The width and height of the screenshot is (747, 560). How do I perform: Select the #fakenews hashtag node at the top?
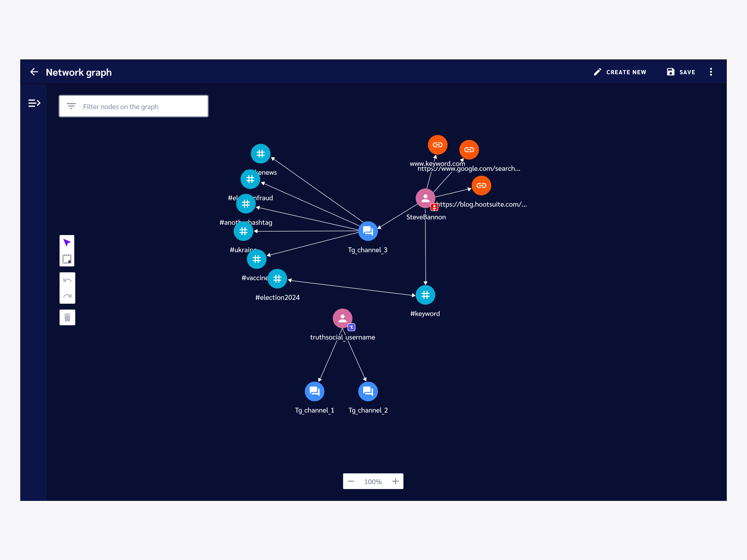[x=261, y=154]
